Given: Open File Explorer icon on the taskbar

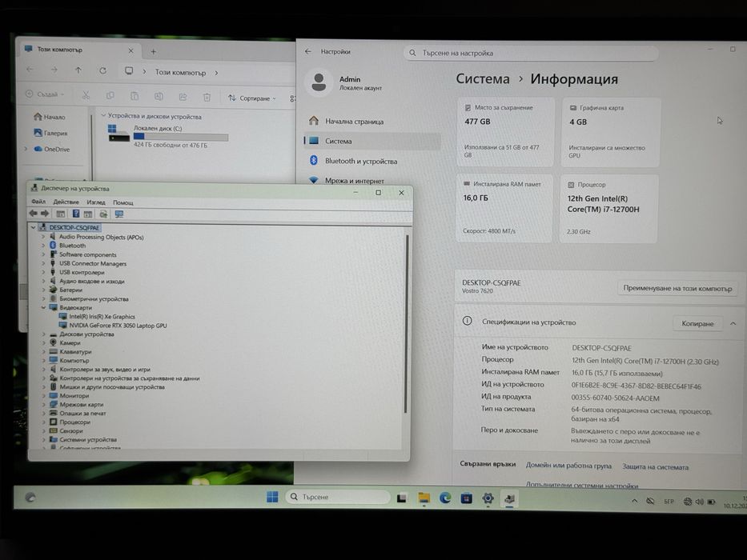Looking at the screenshot, I should click(424, 498).
